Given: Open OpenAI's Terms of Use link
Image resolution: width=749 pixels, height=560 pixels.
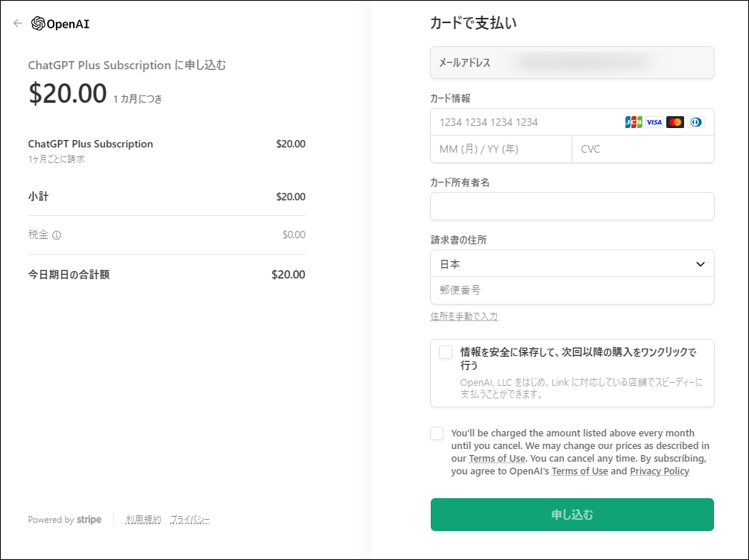Looking at the screenshot, I should pos(579,471).
